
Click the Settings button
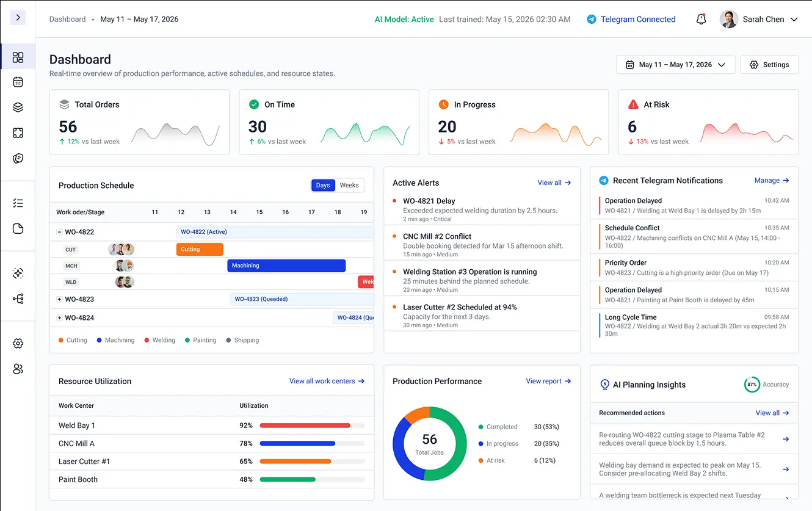tap(769, 65)
